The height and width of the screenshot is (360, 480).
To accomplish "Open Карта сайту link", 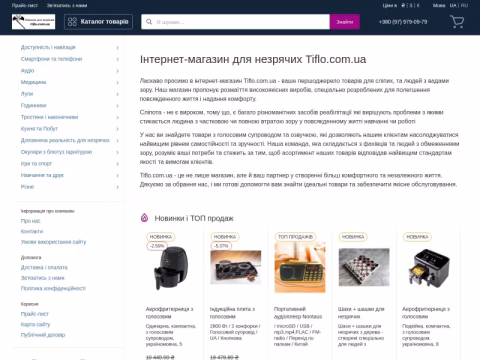I will pos(35,324).
